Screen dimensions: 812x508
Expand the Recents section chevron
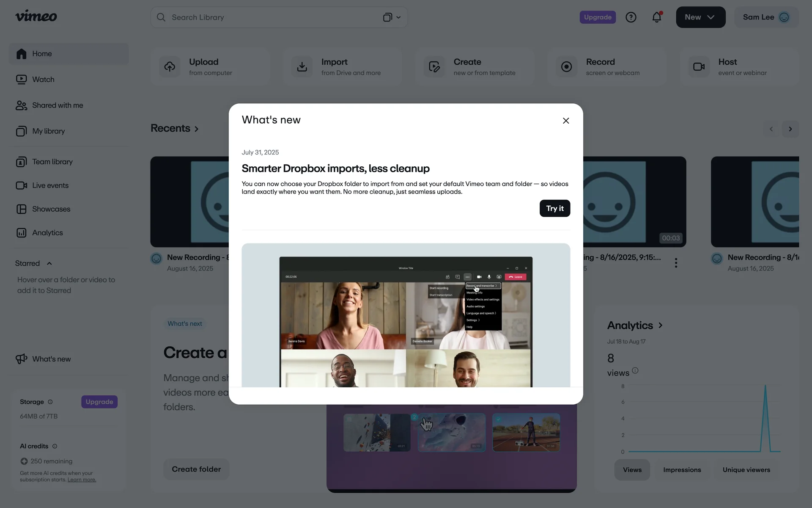(197, 129)
